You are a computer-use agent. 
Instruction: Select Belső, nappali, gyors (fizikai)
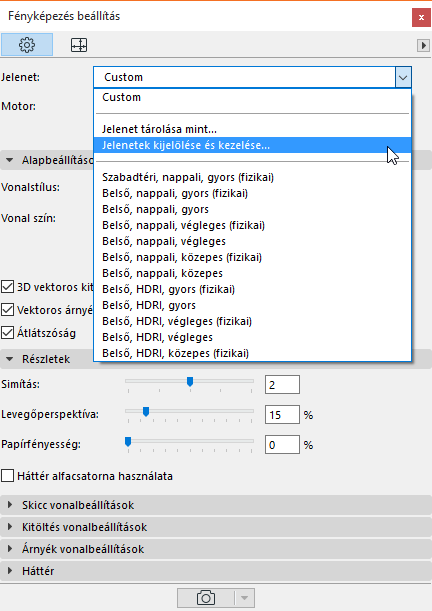coord(252,193)
